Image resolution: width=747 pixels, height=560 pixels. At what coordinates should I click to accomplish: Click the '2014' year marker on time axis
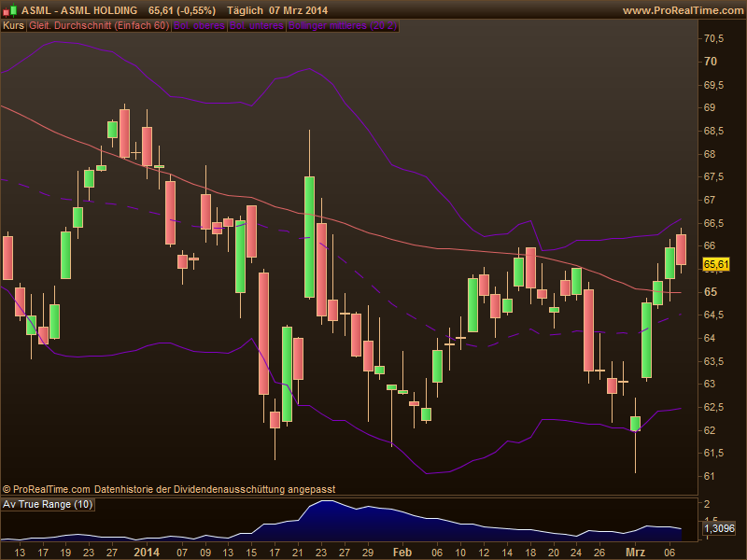147,553
